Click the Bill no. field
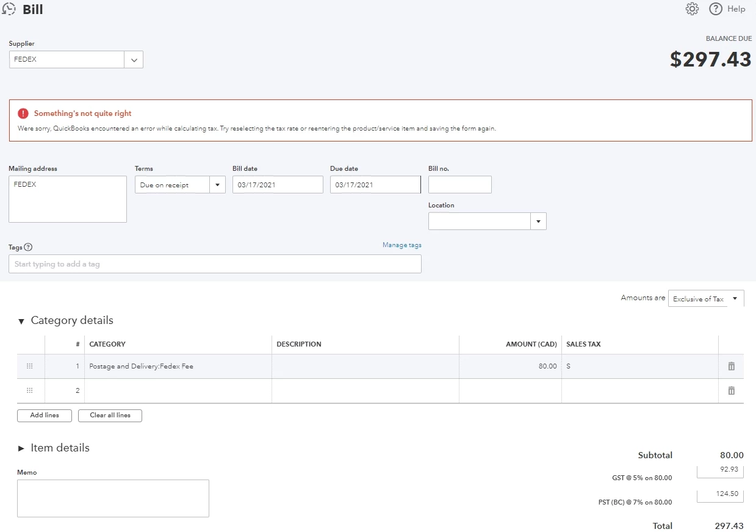This screenshot has height=532, width=756. tap(460, 185)
